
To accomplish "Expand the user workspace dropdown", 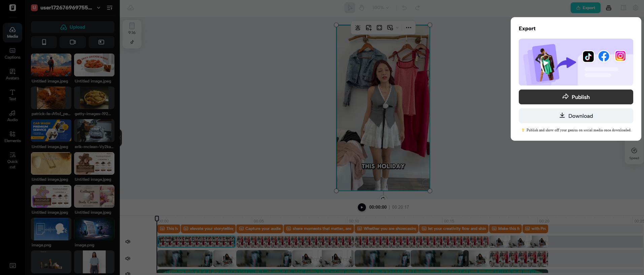I will [99, 8].
